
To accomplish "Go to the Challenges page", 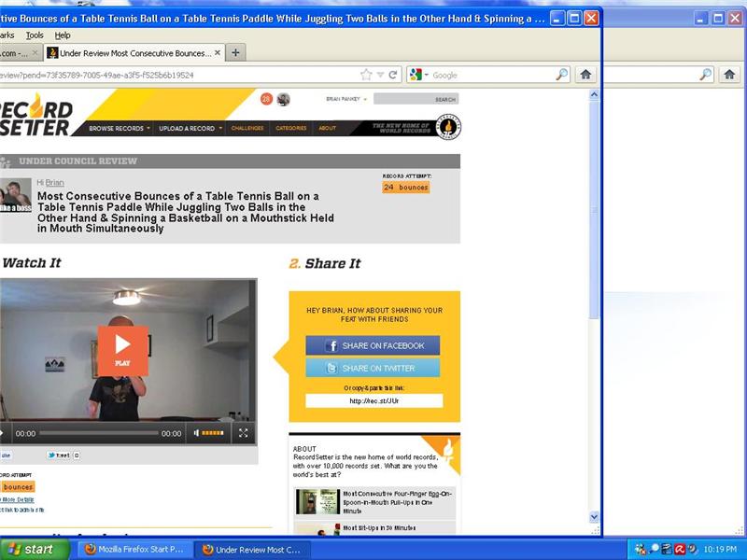I will pyautogui.click(x=247, y=128).
